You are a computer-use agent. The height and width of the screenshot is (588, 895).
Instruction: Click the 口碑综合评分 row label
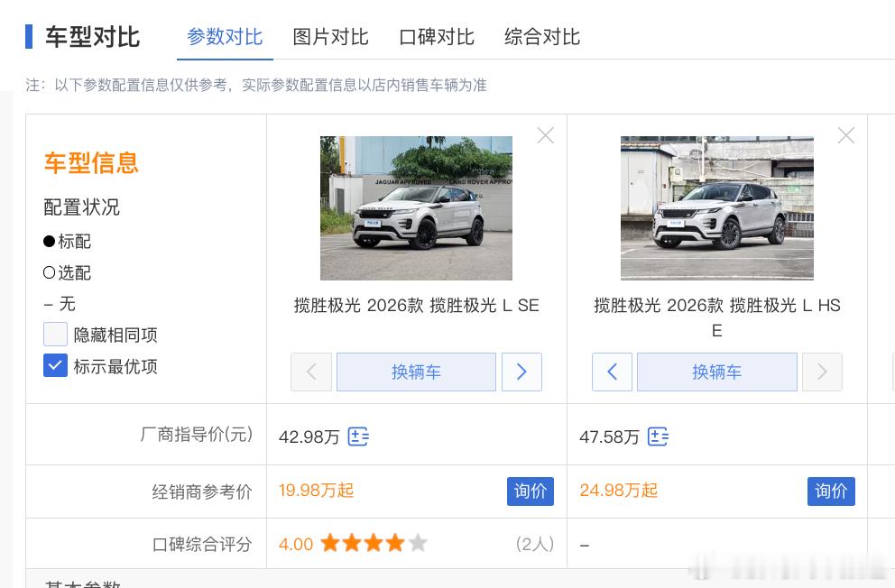tap(202, 544)
